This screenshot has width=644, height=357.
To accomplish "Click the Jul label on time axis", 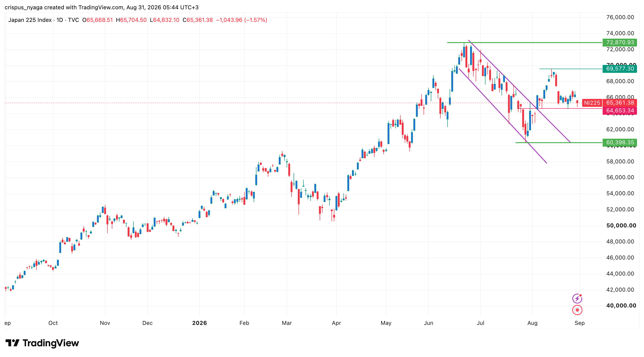I will click(481, 323).
